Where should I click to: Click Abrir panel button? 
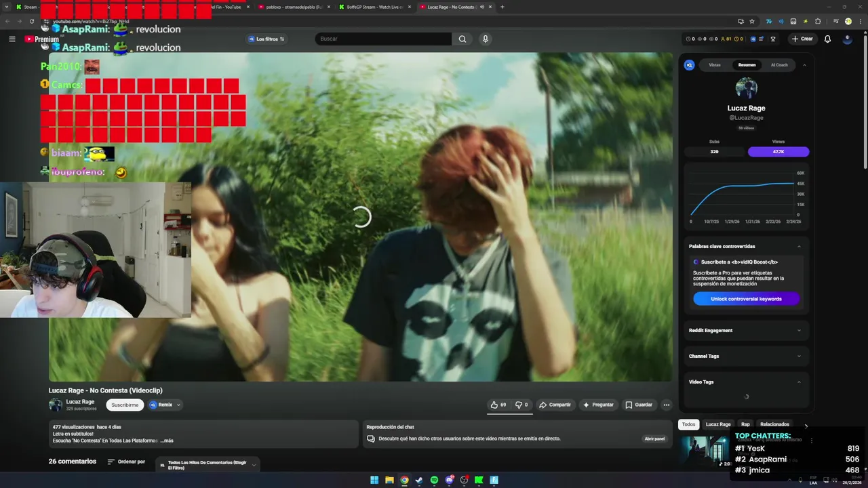[654, 439]
